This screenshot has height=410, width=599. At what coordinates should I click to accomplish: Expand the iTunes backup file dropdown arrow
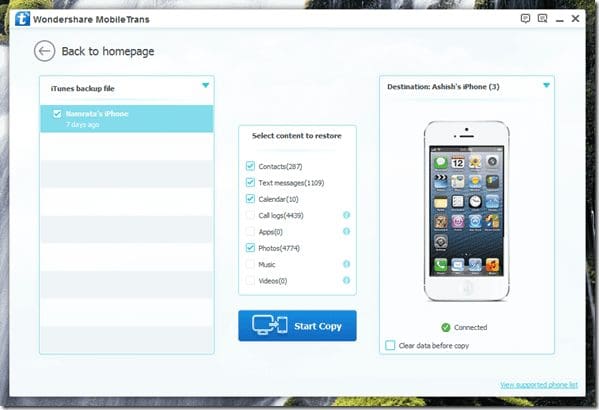coord(206,85)
